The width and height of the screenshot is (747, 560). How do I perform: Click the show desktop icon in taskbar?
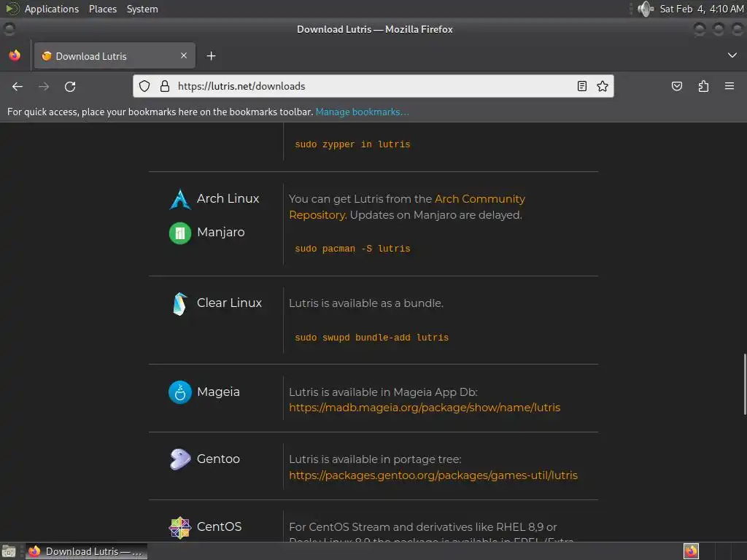coord(9,551)
